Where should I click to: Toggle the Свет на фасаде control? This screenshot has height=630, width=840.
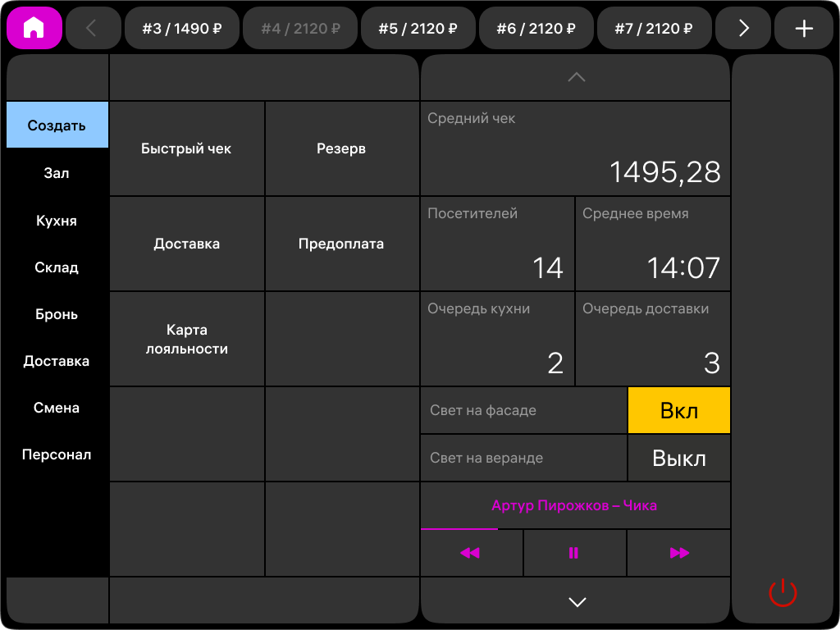523,409
